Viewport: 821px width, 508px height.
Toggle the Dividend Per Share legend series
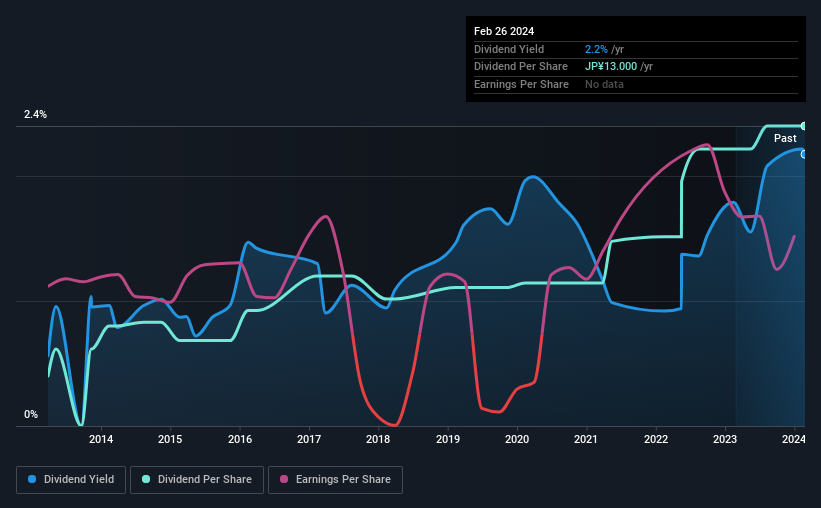click(x=197, y=480)
